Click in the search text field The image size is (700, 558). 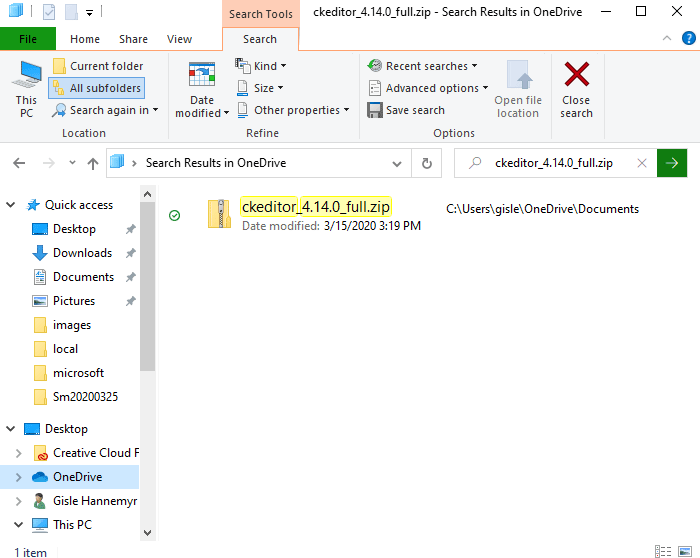click(x=554, y=163)
